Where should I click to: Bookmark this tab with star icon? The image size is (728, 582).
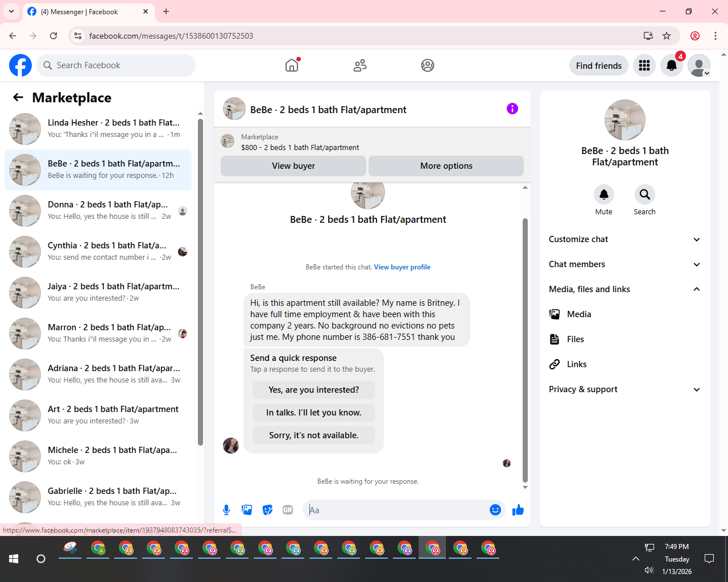tap(667, 36)
